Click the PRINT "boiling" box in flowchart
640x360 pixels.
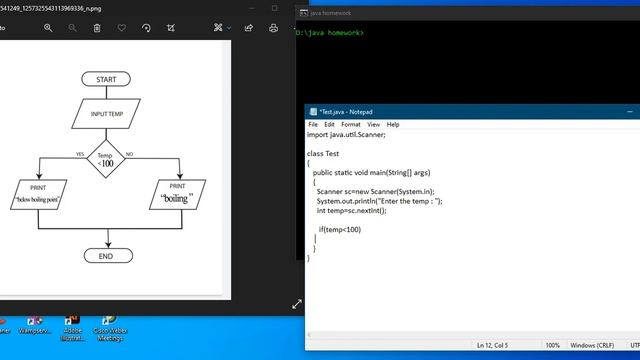pos(178,194)
